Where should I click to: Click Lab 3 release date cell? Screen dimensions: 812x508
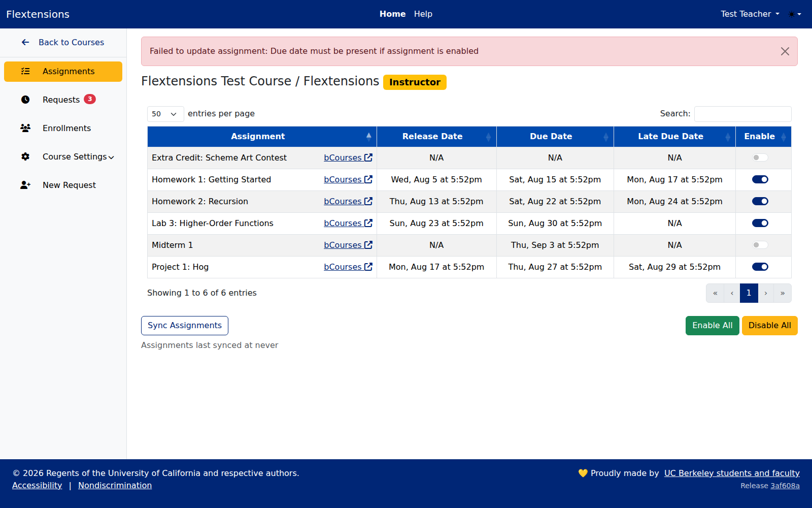point(436,223)
